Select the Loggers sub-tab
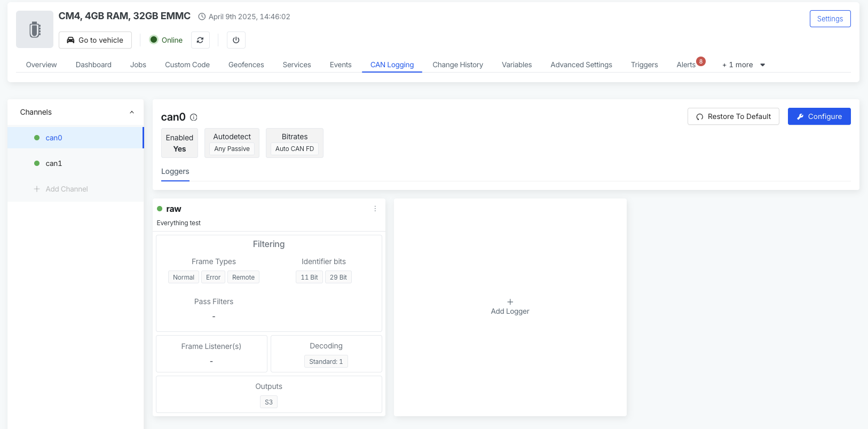The image size is (868, 429). pyautogui.click(x=175, y=171)
